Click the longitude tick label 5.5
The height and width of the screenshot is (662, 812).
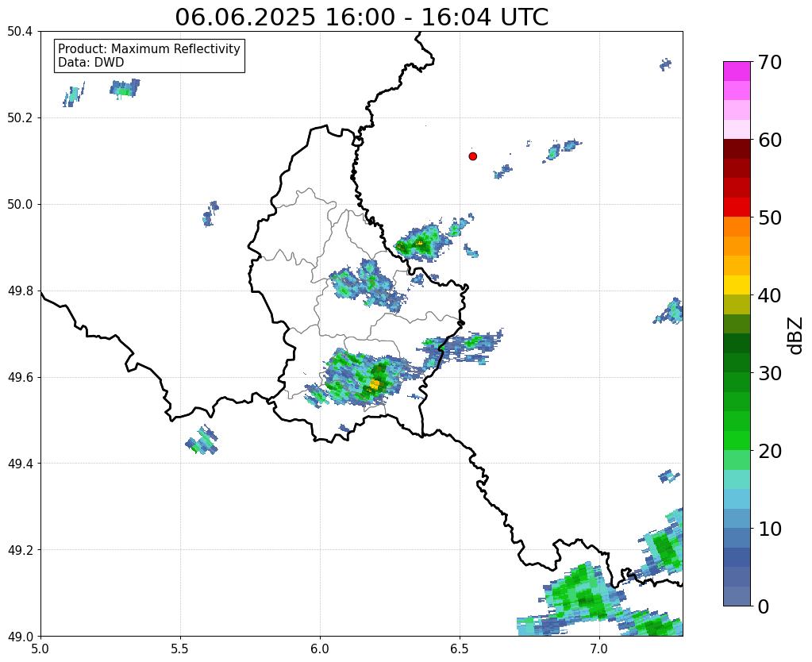180,649
